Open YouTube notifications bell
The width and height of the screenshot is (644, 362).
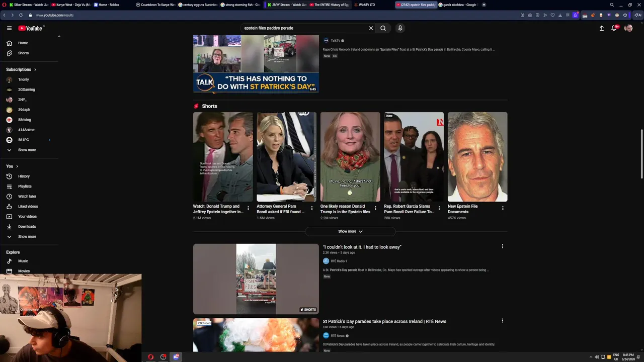tap(614, 28)
